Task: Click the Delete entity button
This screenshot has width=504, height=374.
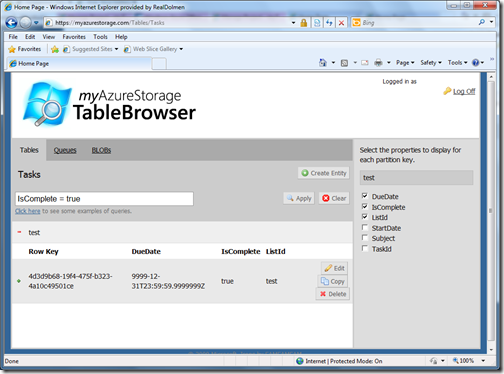Action: (x=333, y=294)
